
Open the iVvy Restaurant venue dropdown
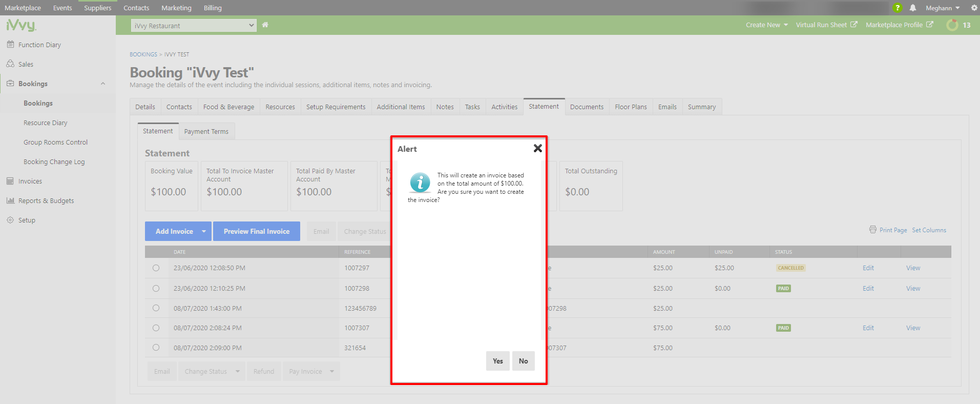point(194,26)
